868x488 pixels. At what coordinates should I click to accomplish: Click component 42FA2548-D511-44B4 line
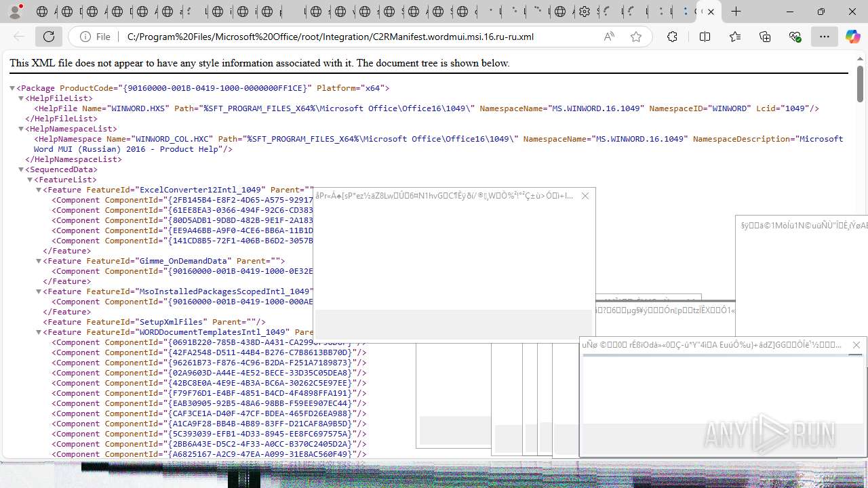(x=209, y=352)
